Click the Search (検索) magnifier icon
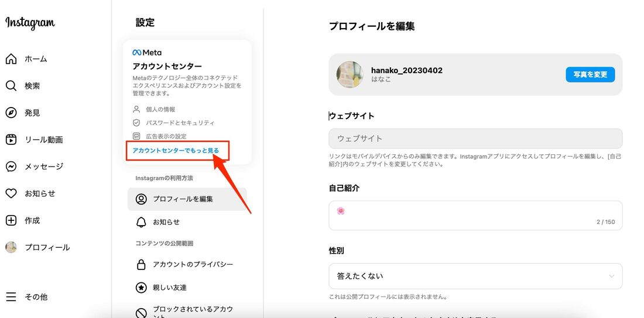This screenshot has height=318, width=644. coord(11,86)
